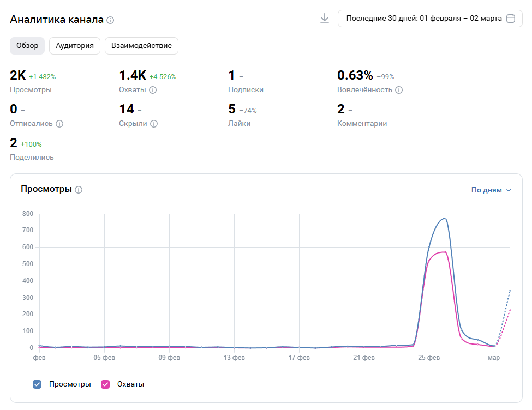Switch to the Взаимодействие tab

(141, 46)
